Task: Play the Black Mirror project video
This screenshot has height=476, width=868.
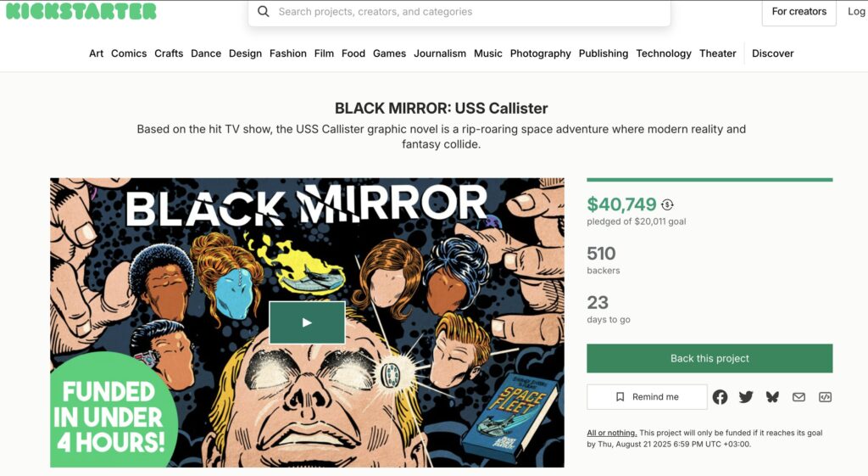Action: click(x=307, y=322)
